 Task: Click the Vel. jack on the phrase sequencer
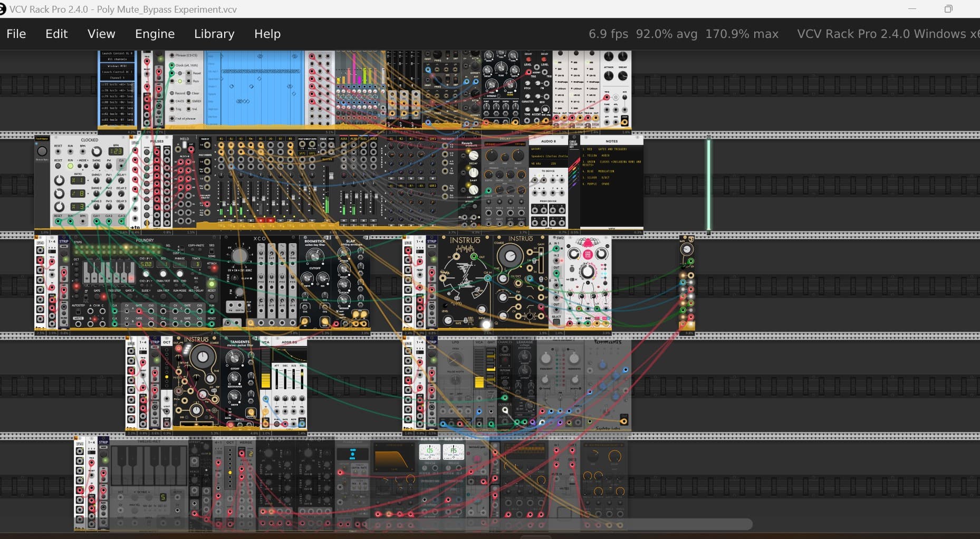(x=188, y=109)
